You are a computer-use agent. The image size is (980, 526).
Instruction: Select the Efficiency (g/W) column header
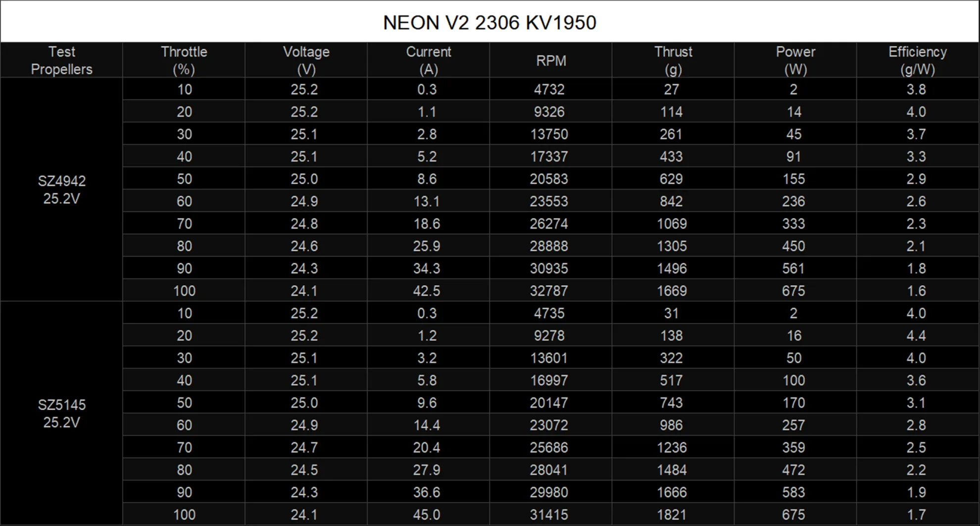pos(918,60)
